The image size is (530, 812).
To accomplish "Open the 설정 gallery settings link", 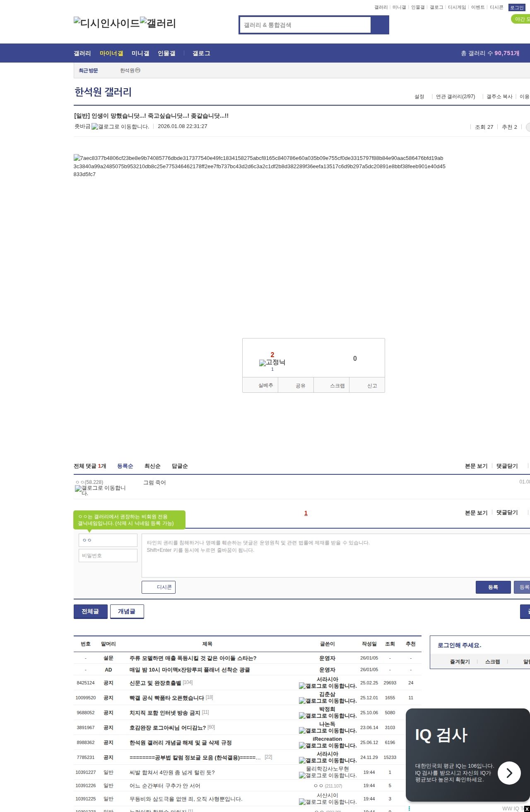I will click(x=419, y=97).
